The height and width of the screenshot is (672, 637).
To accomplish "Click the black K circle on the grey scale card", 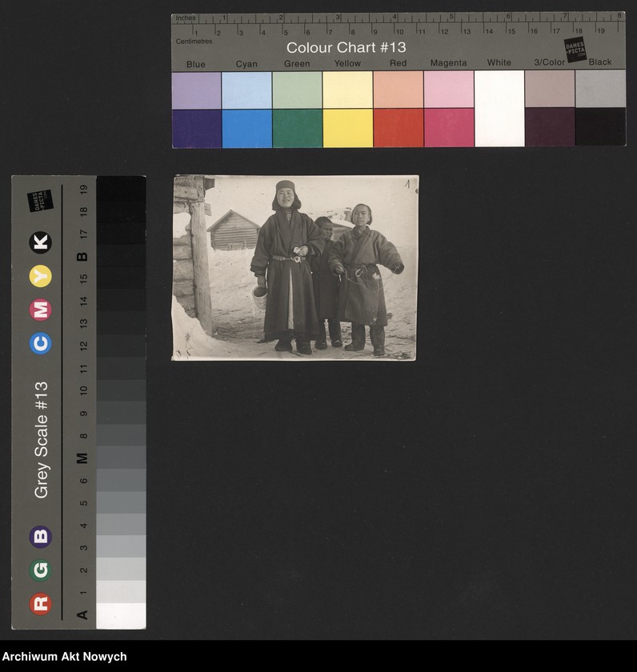I will 41,242.
